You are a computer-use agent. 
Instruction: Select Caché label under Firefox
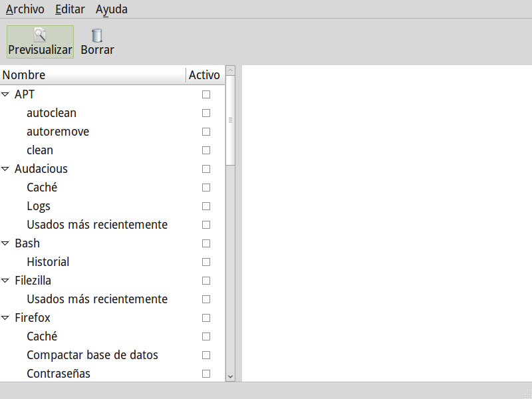click(42, 336)
